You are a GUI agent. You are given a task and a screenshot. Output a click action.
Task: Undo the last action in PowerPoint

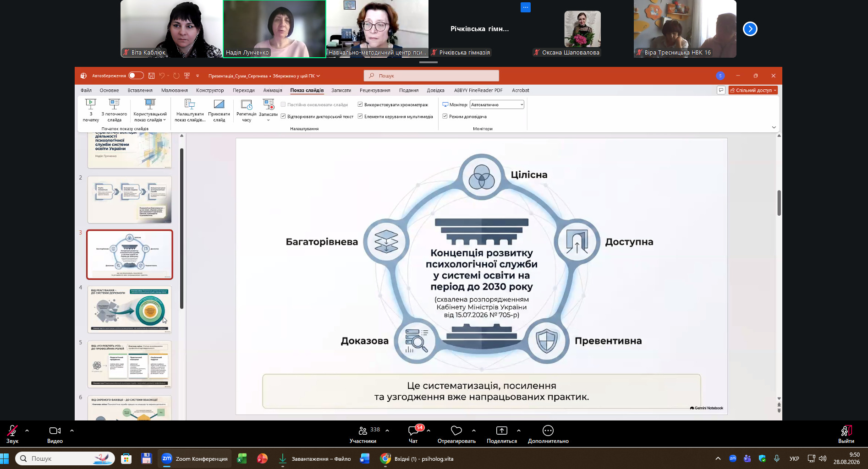(162, 76)
